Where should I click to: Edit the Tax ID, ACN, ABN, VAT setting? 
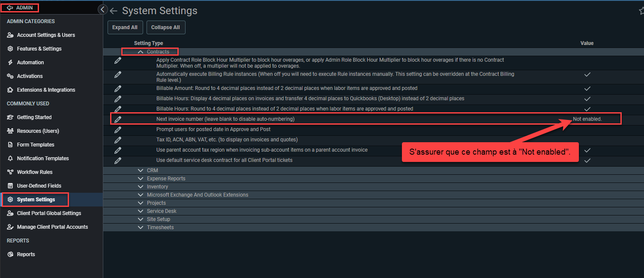118,140
